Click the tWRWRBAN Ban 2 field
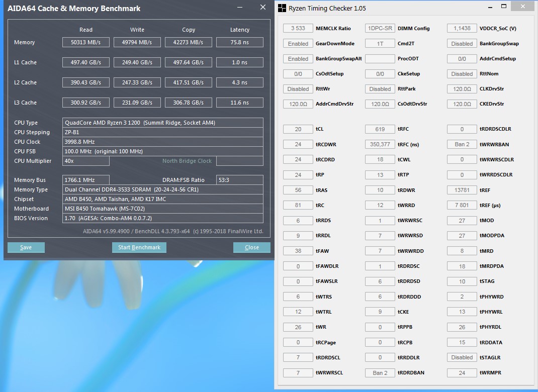Screen dimensions: 538x392 (462, 144)
